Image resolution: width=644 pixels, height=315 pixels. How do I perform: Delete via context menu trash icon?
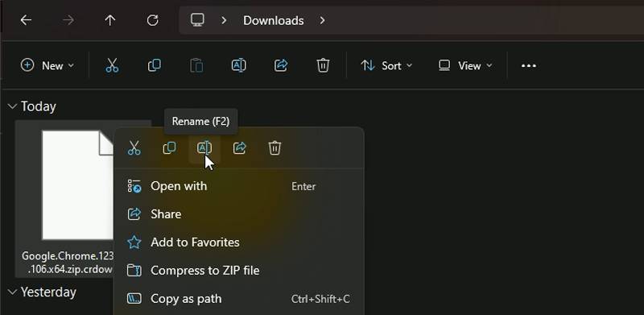pyautogui.click(x=275, y=147)
